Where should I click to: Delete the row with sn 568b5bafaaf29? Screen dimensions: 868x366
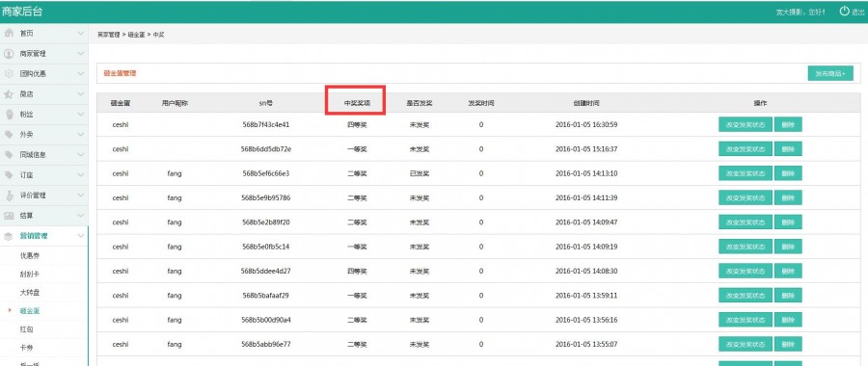pyautogui.click(x=788, y=296)
